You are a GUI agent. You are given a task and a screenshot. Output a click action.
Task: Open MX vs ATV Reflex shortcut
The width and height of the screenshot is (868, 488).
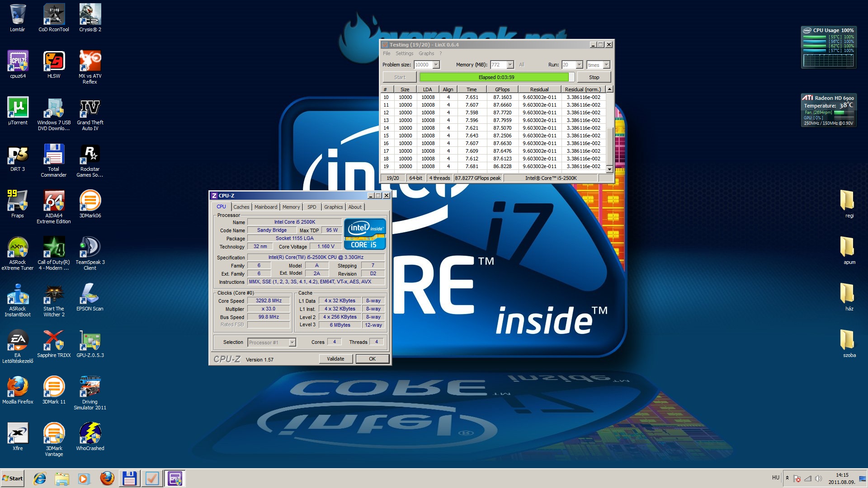click(90, 67)
